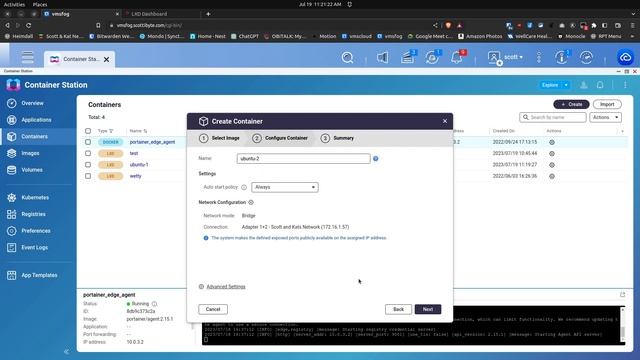Open external devices sync icon
640x360 pixels.
click(432, 58)
